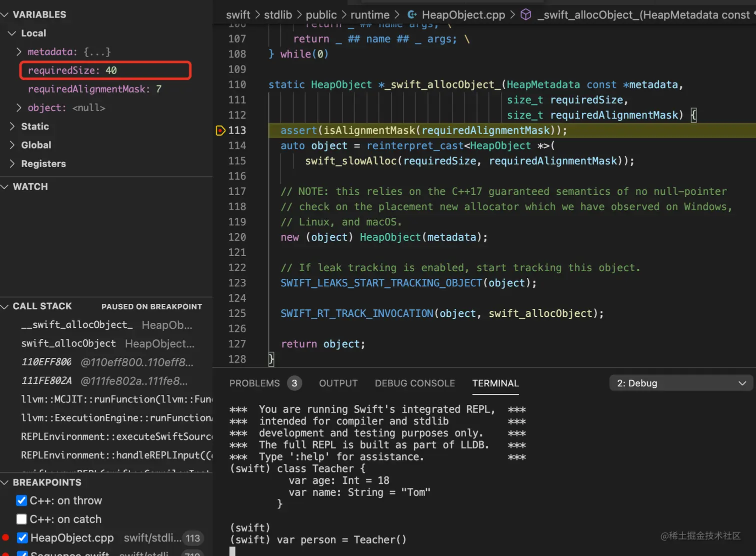Click red breakpoint dot beside HeapObject.cpp
756x556 pixels.
pyautogui.click(x=6, y=538)
